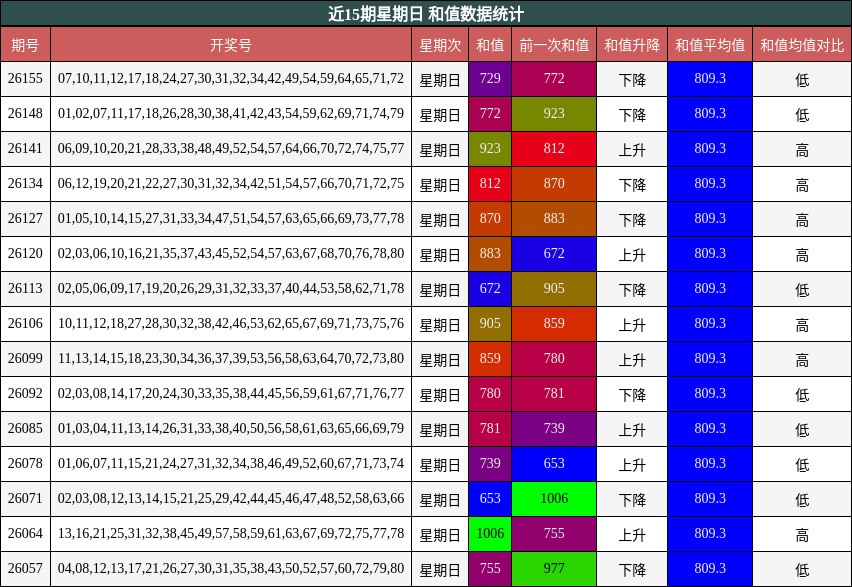Click the 和值升降 column header

(x=632, y=44)
